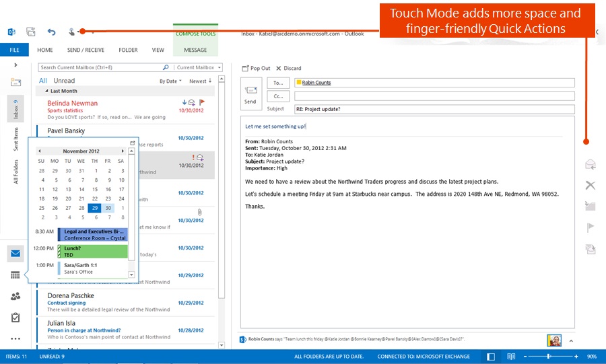The image size is (606, 364).
Task: Filter message list by Unread
Action: pyautogui.click(x=64, y=81)
